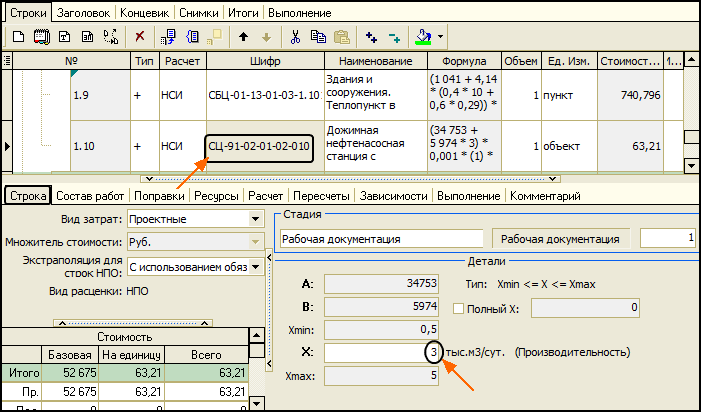Click the Шифр column header

coord(266,61)
